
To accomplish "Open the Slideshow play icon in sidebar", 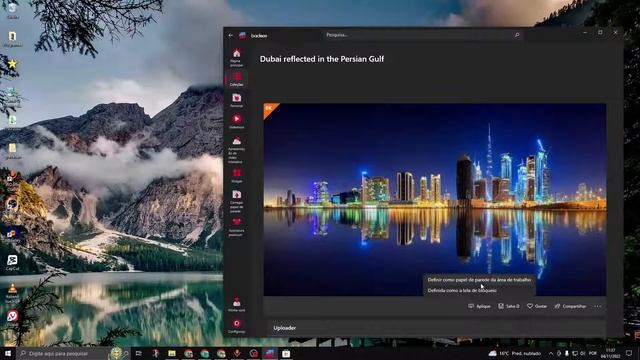I will click(236, 121).
